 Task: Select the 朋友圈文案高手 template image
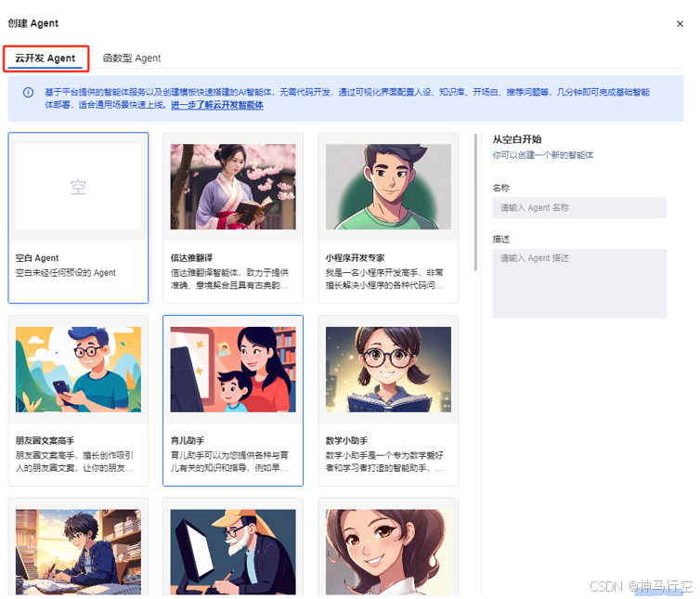pos(78,370)
